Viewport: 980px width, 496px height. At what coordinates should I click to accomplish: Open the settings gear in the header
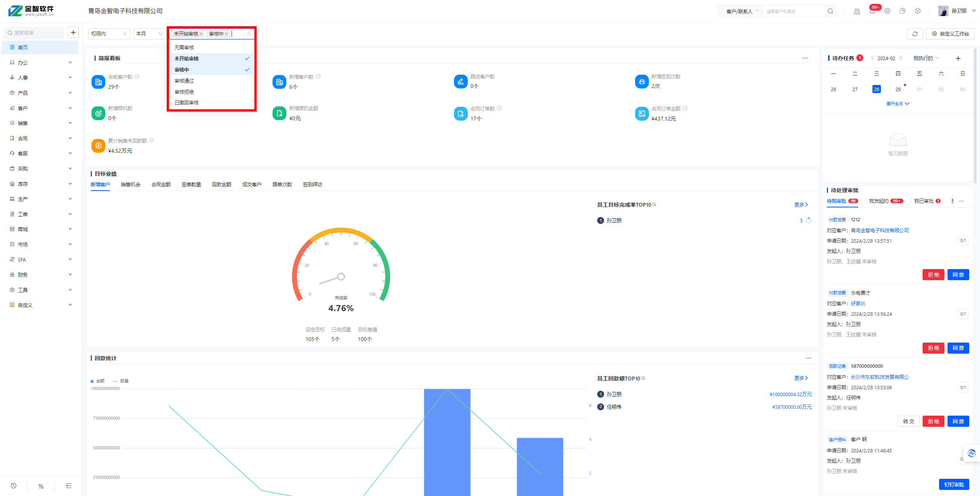click(x=887, y=11)
